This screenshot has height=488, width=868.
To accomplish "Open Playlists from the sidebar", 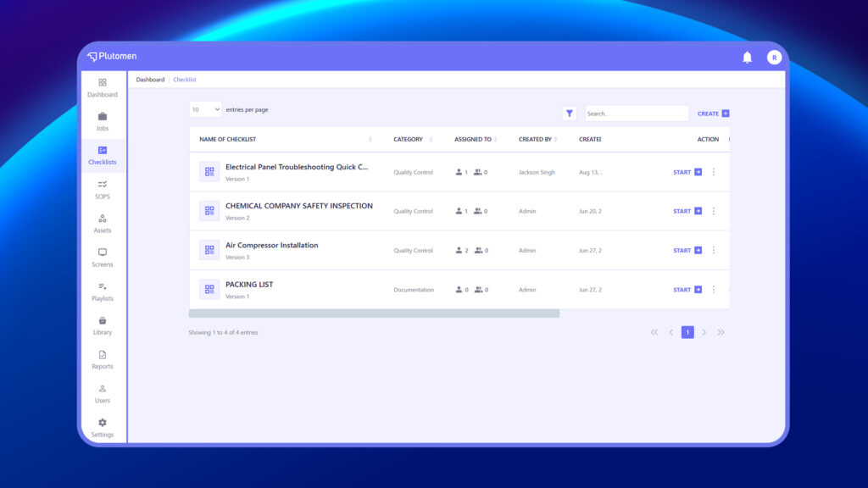I will 103,291.
